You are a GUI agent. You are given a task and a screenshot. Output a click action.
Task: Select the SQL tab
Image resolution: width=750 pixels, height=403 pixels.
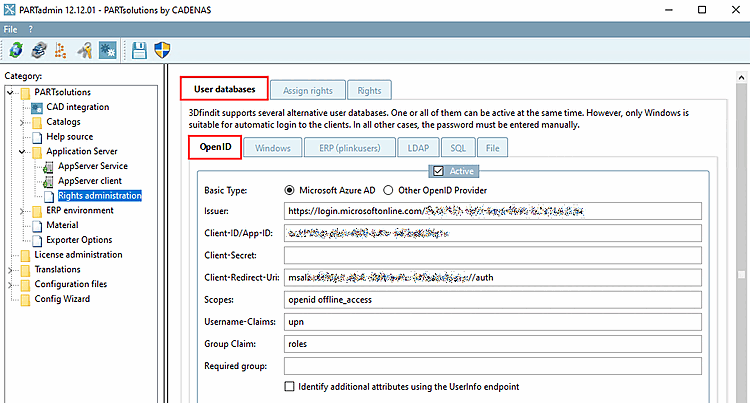coord(458,148)
